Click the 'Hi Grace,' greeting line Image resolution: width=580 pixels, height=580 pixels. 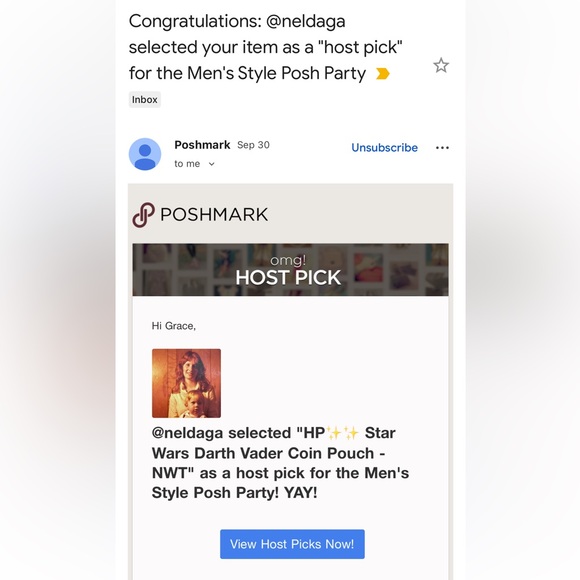pyautogui.click(x=173, y=326)
